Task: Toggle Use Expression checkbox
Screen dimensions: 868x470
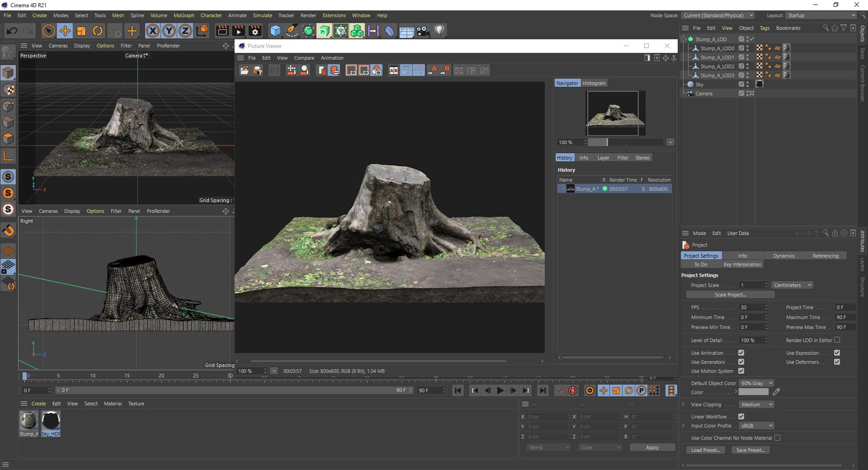Action: click(x=837, y=352)
